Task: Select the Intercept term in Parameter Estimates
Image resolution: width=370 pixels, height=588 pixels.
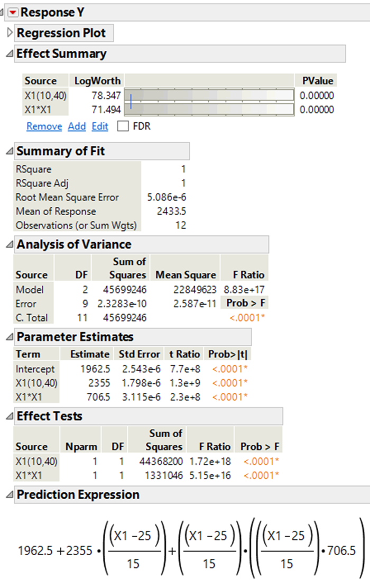Action: pos(35,369)
